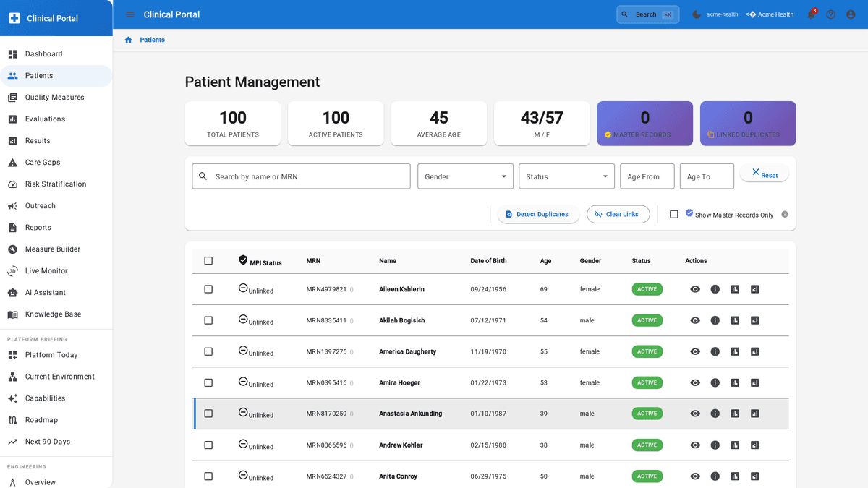Click the hamburger menu beside Clinical Portal
This screenshot has height=488, width=868.
[129, 14]
